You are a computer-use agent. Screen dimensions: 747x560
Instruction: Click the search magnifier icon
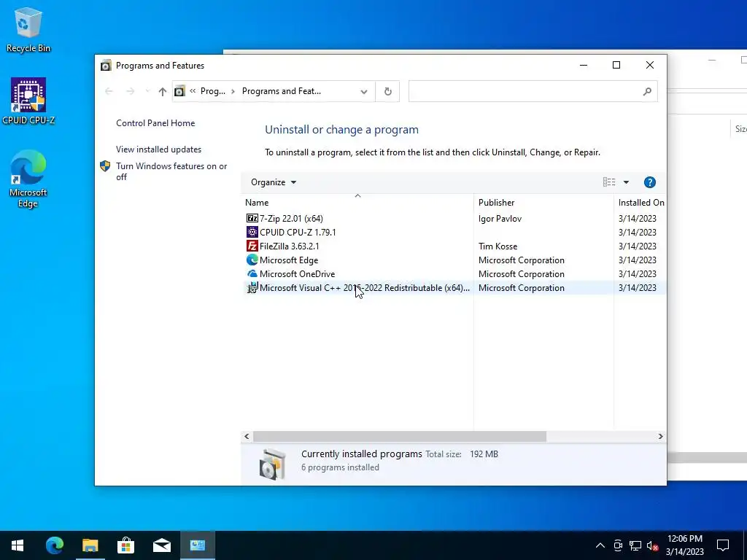pos(647,91)
